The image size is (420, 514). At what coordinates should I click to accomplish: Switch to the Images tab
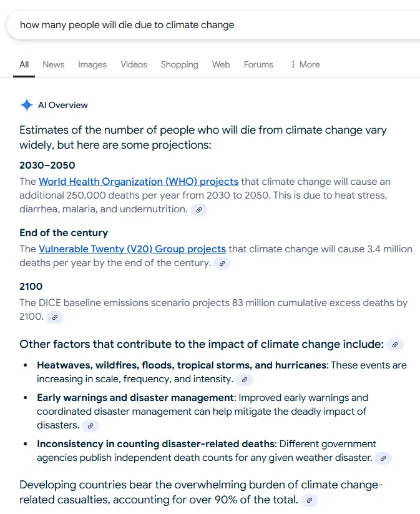[92, 64]
